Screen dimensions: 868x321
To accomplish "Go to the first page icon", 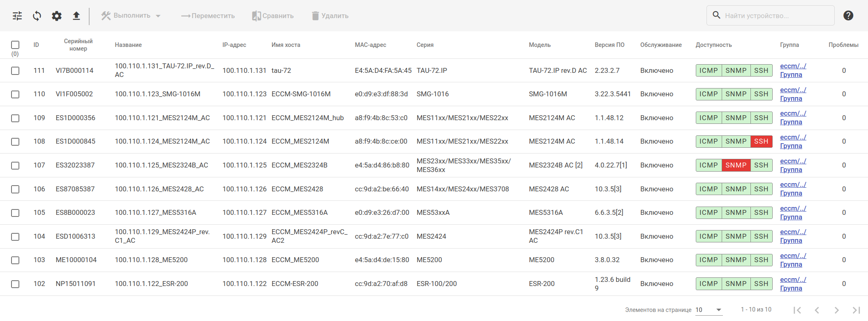I will (x=797, y=310).
